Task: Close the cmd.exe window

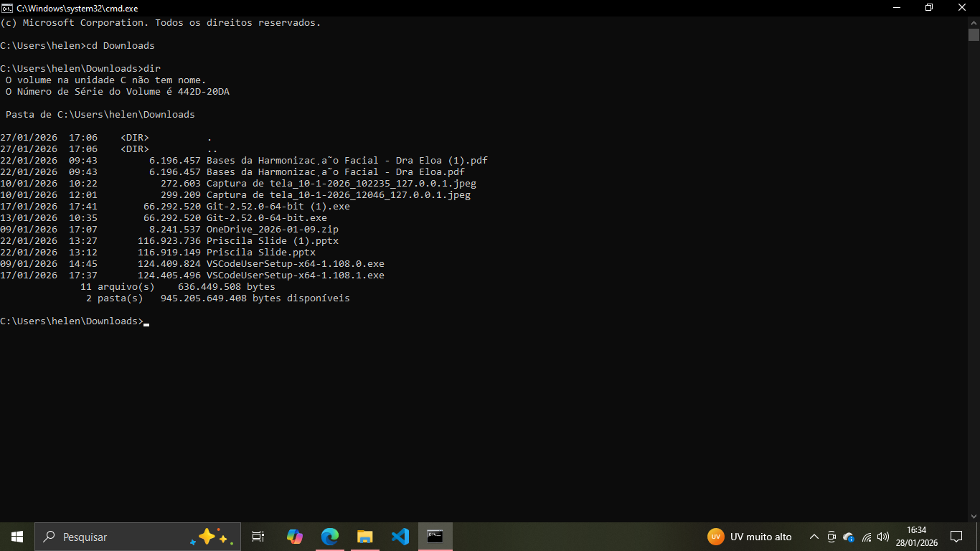Action: click(963, 8)
